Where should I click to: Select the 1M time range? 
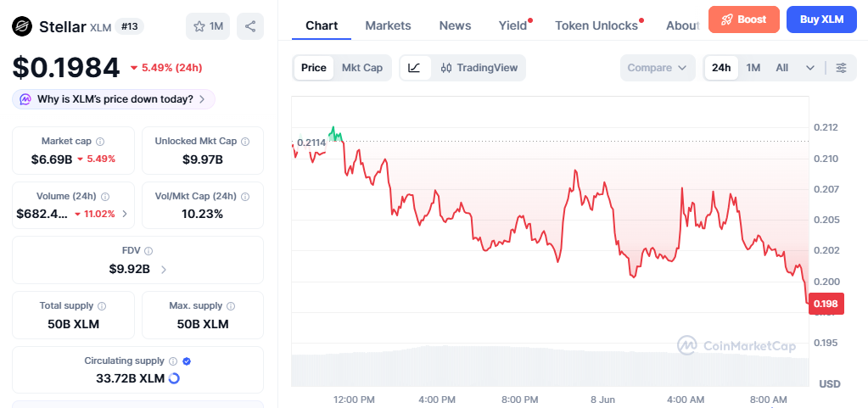753,68
